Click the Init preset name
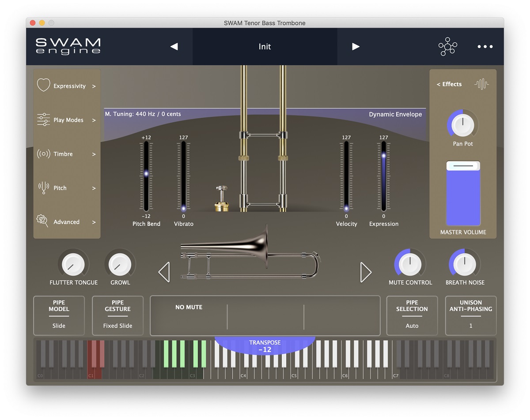 coord(265,47)
